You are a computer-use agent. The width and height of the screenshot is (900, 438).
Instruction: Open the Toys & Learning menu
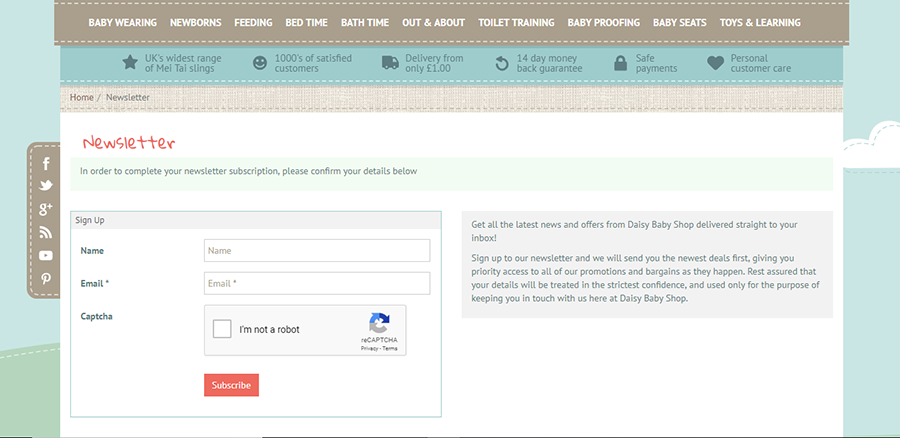[x=760, y=22]
